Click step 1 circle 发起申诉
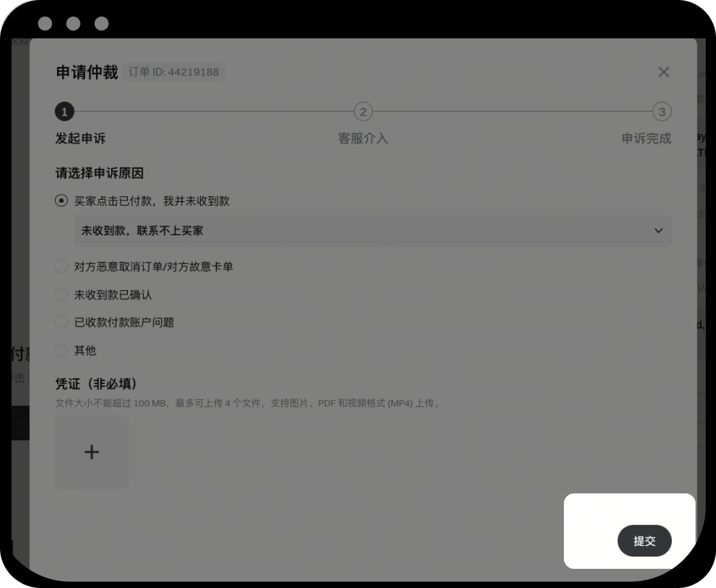 point(65,112)
